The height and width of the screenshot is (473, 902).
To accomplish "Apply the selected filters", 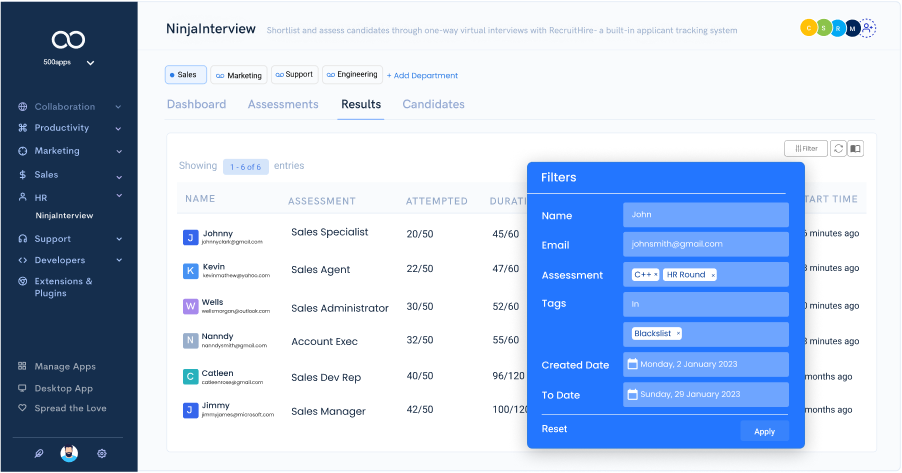I will pos(764,431).
